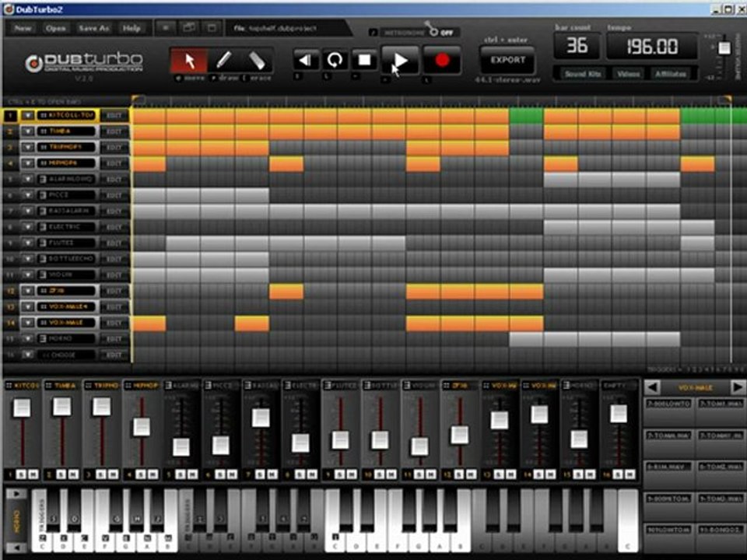The width and height of the screenshot is (747, 560).
Task: Open the Sound Kits tab
Action: (582, 74)
